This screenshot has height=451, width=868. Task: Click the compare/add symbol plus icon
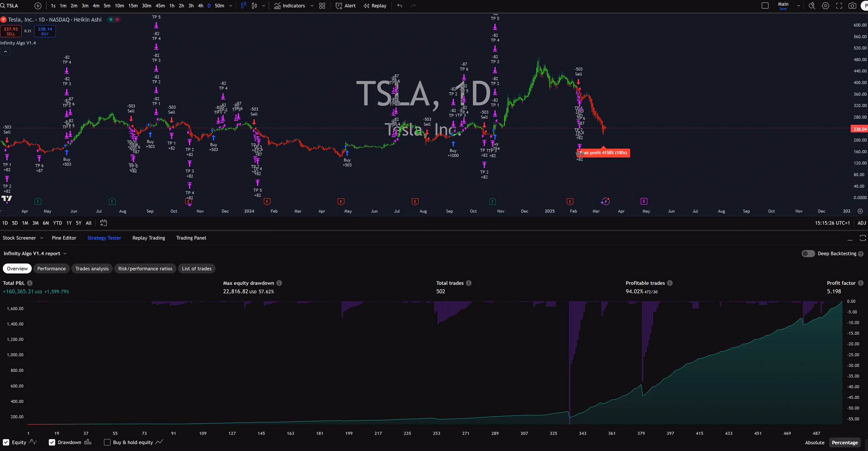point(37,6)
